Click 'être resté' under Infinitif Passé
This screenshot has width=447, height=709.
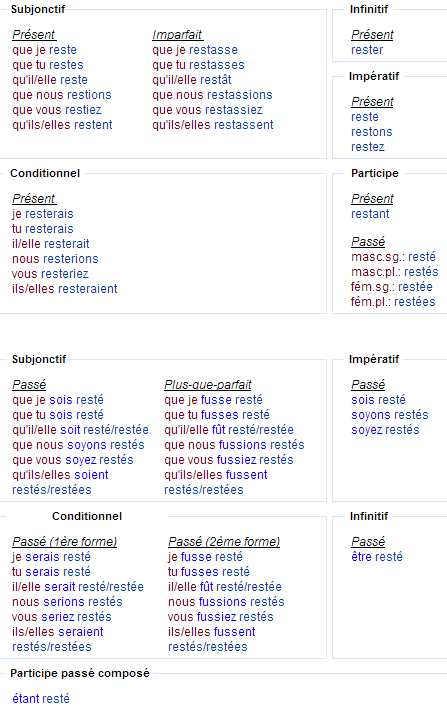tap(376, 557)
